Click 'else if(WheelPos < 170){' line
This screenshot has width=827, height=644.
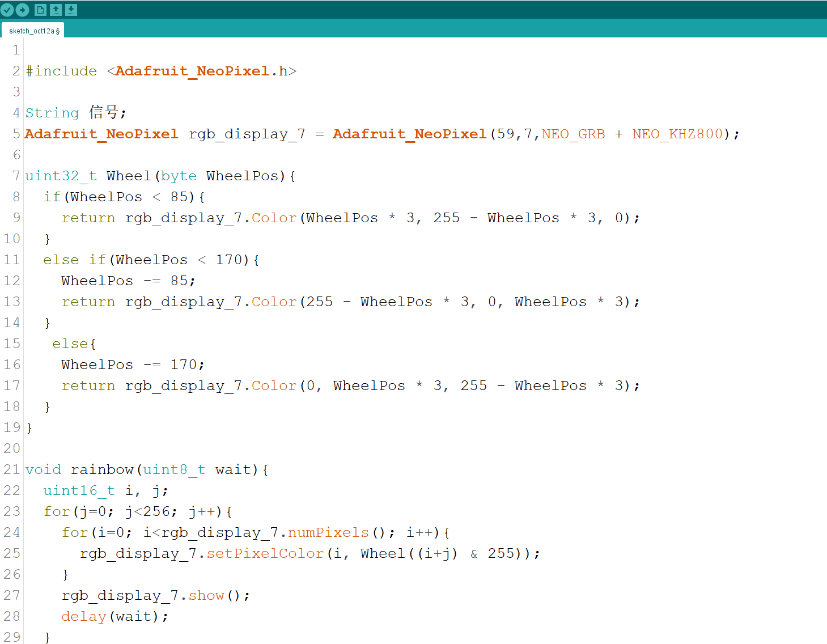pyautogui.click(x=151, y=260)
